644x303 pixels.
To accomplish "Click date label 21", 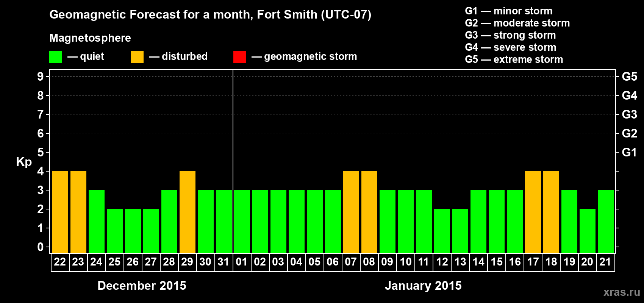I will 605,262.
